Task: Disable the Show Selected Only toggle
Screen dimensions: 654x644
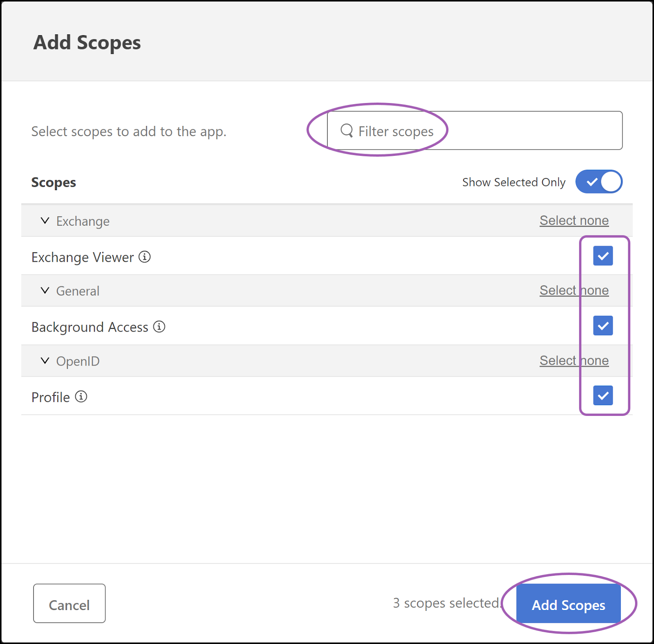Action: coord(598,182)
